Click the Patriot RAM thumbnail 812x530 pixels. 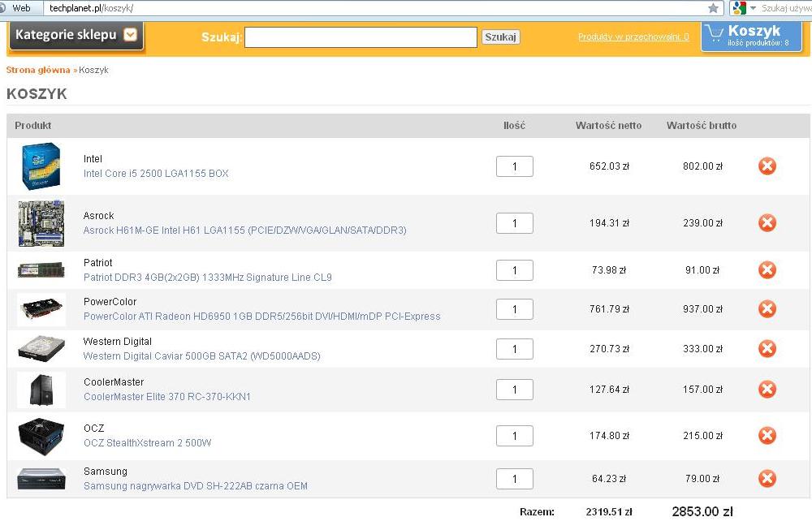[41, 269]
